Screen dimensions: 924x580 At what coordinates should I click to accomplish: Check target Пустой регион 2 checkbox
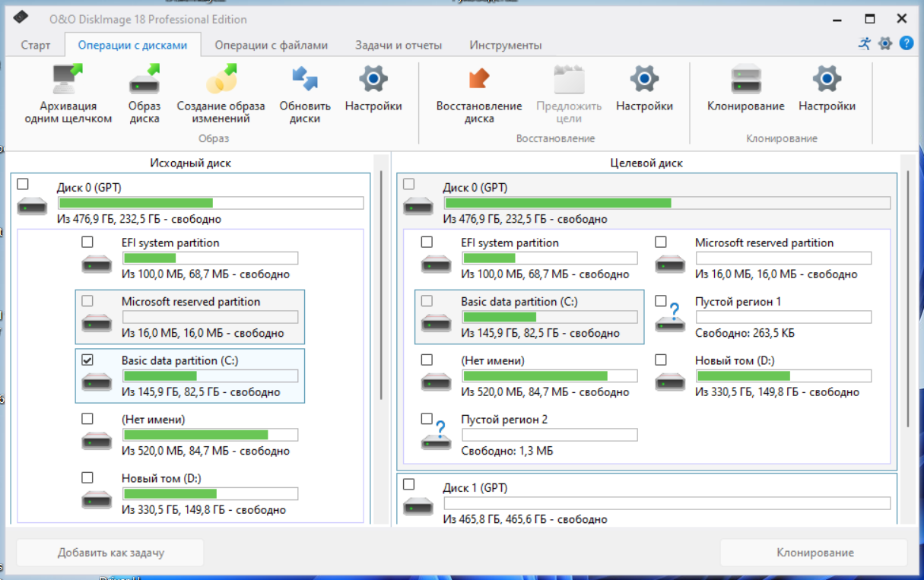[427, 419]
